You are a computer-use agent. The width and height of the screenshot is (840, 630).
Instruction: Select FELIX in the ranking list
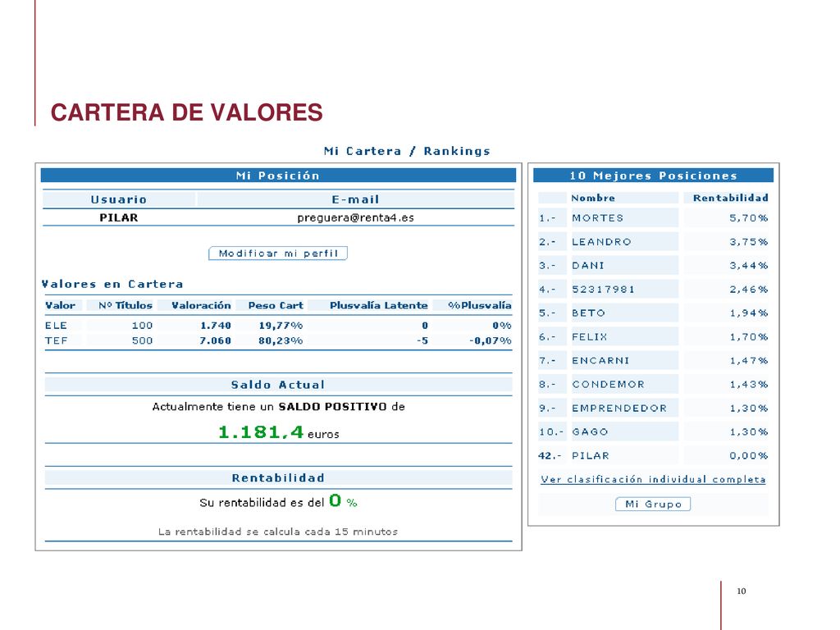point(589,336)
